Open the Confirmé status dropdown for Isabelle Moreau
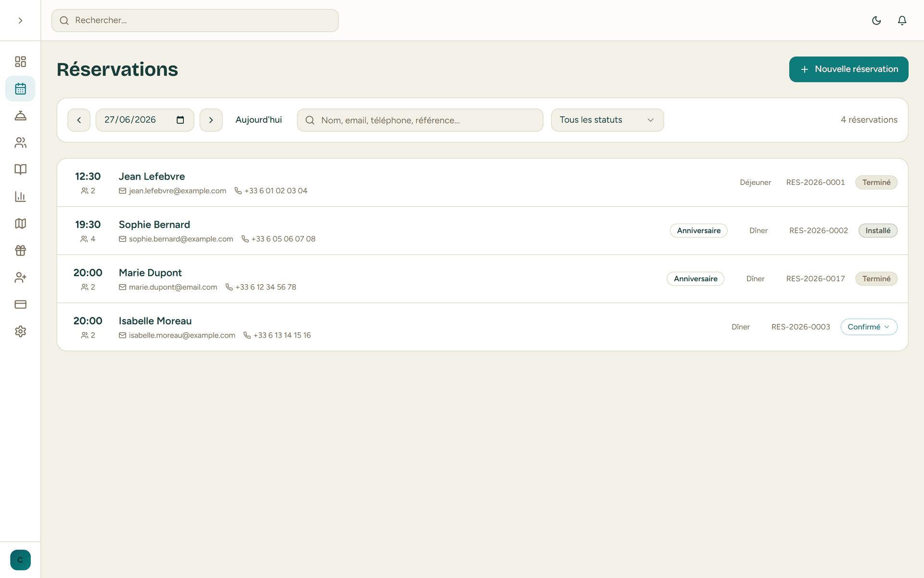Screen dimensions: 924x578 [x=869, y=327]
